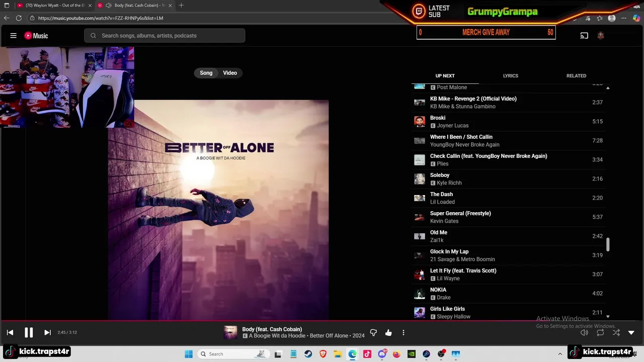This screenshot has width=644, height=362.
Task: Open the YouTube Music guide hamburger menu
Action: pos(14,36)
